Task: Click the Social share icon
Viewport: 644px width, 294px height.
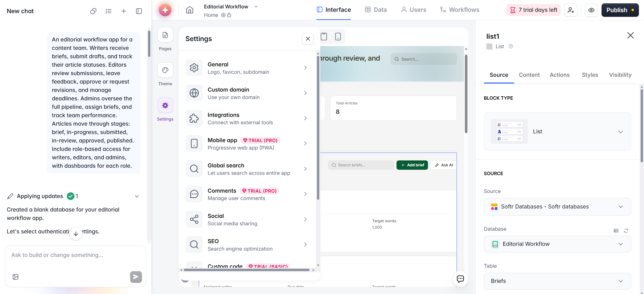Action: pyautogui.click(x=194, y=219)
